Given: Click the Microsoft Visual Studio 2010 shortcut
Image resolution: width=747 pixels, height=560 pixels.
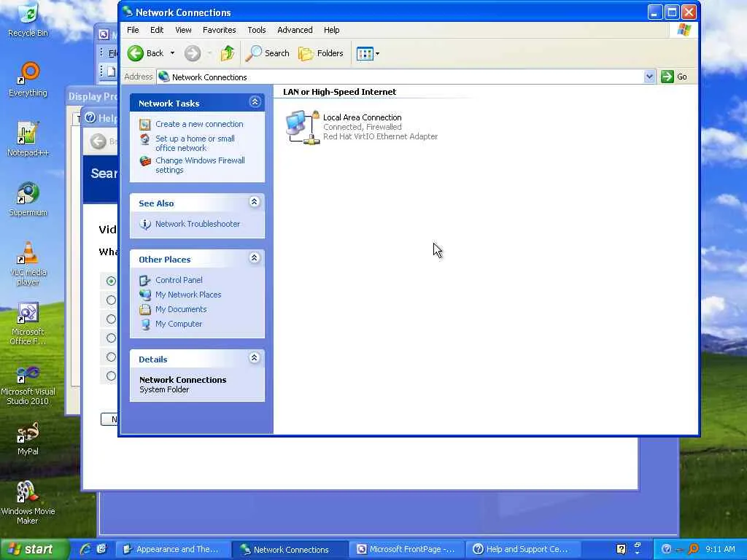Looking at the screenshot, I should 28,384.
